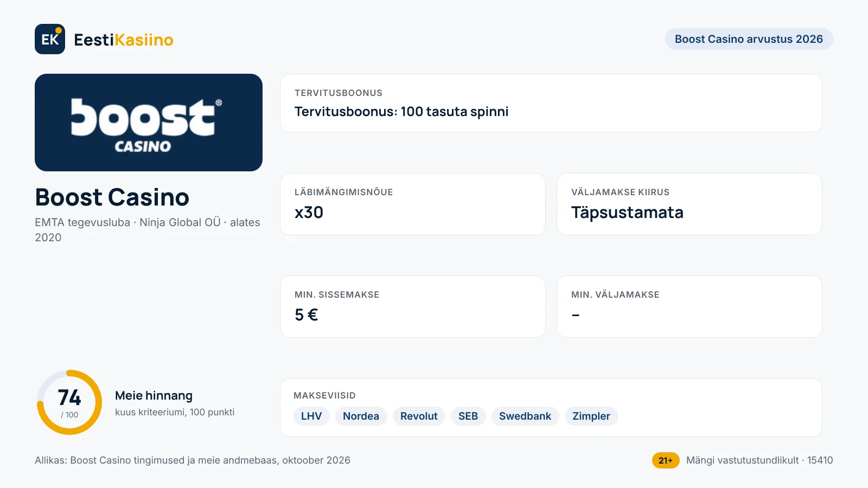868x488 pixels.
Task: Select the Boost Casino heading
Action: pos(112,197)
